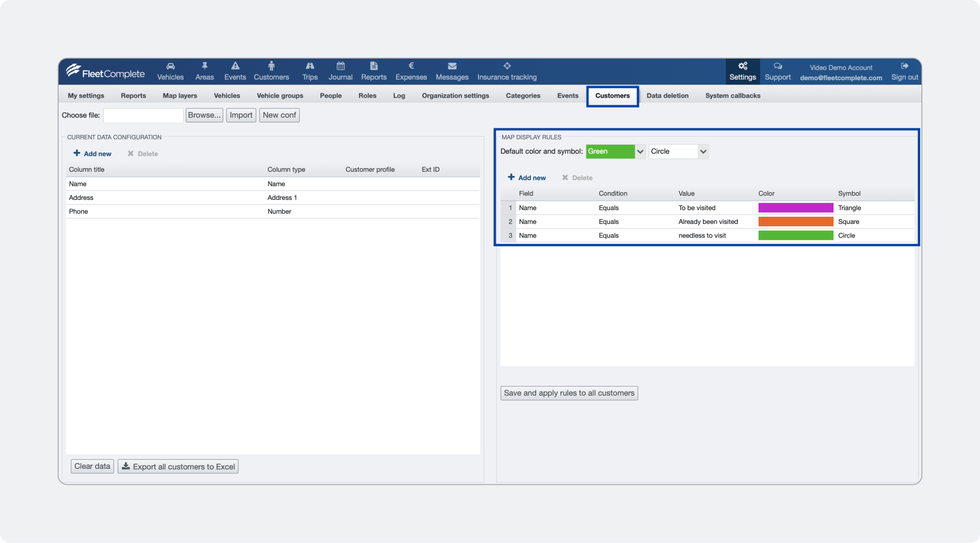Open the default symbol Circle dropdown
Image resolution: width=980 pixels, height=543 pixels.
[678, 151]
